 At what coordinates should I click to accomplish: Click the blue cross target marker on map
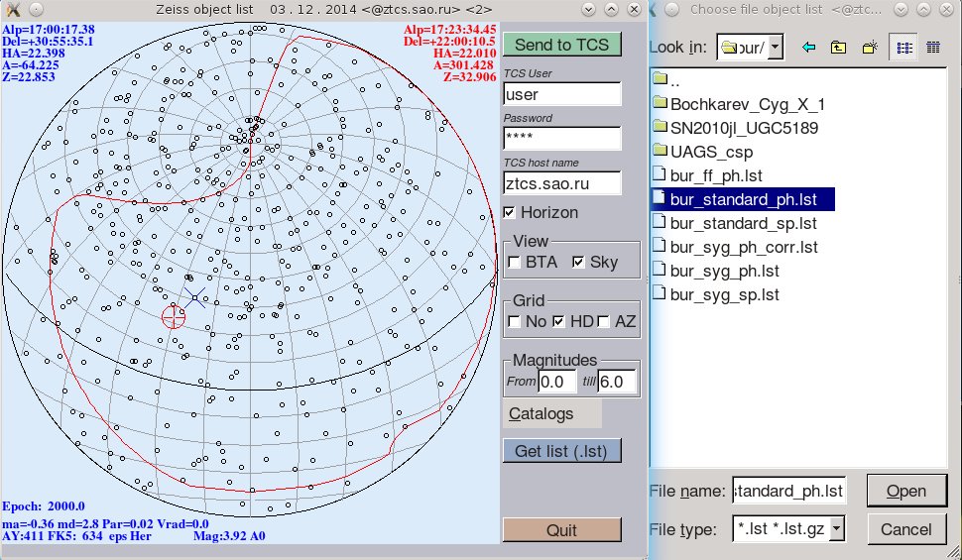click(x=195, y=298)
